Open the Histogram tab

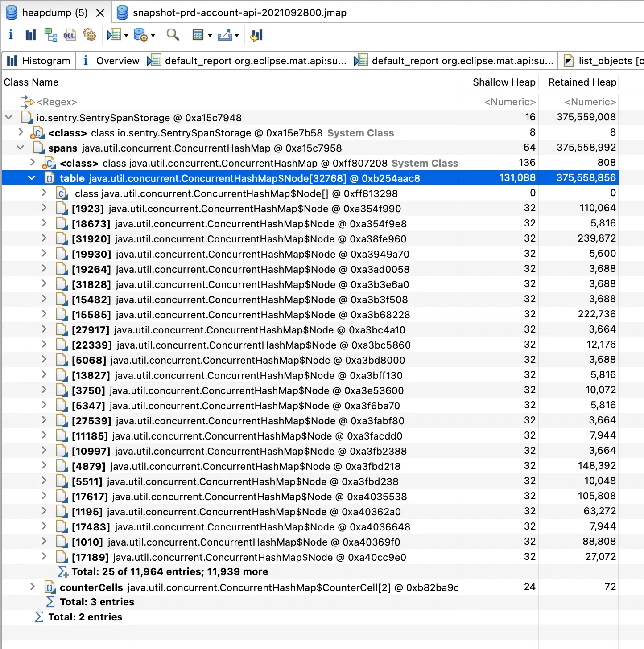click(x=39, y=61)
